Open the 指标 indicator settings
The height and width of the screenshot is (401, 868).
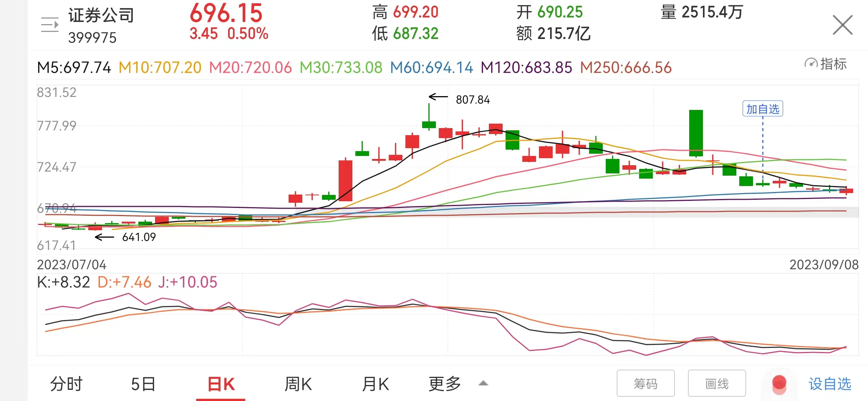825,64
